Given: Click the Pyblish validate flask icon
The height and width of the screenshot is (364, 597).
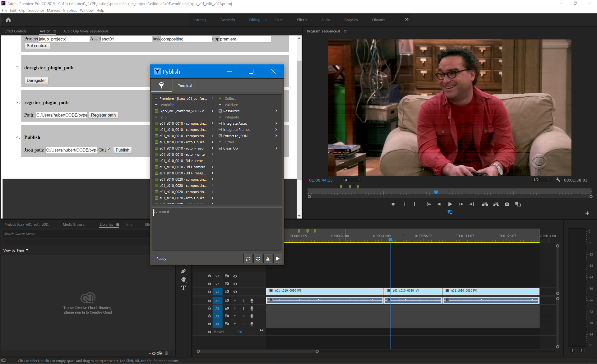Looking at the screenshot, I should point(268,259).
